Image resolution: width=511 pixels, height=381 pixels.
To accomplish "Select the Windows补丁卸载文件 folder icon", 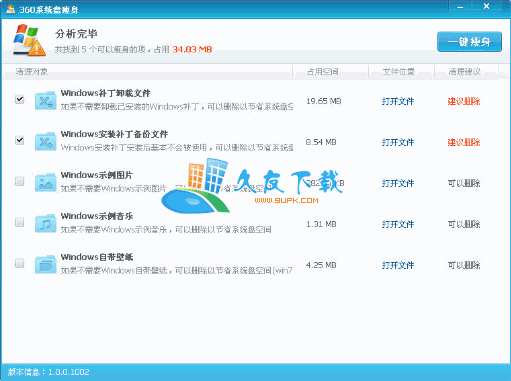I will coord(45,100).
